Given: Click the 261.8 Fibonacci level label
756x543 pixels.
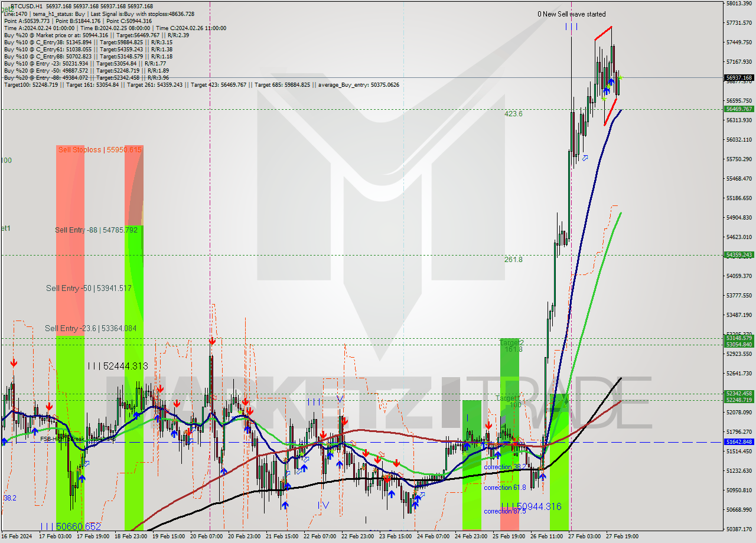Looking at the screenshot, I should point(513,259).
